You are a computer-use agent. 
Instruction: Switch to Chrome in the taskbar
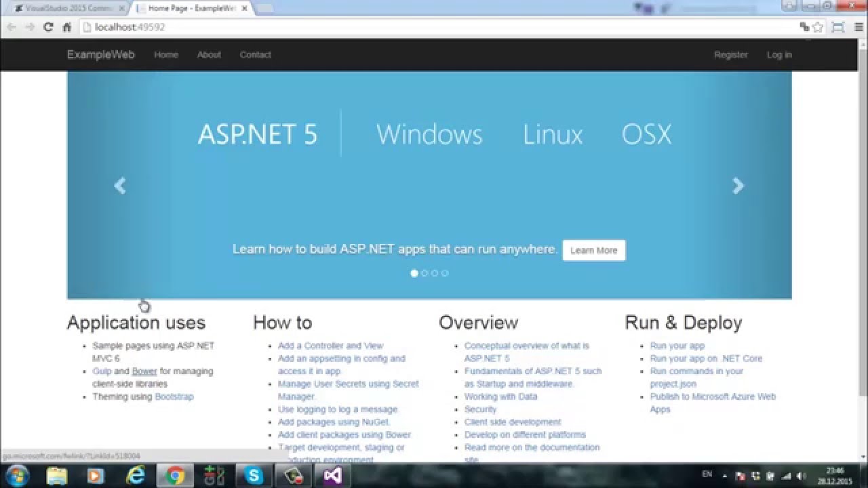[x=175, y=476]
